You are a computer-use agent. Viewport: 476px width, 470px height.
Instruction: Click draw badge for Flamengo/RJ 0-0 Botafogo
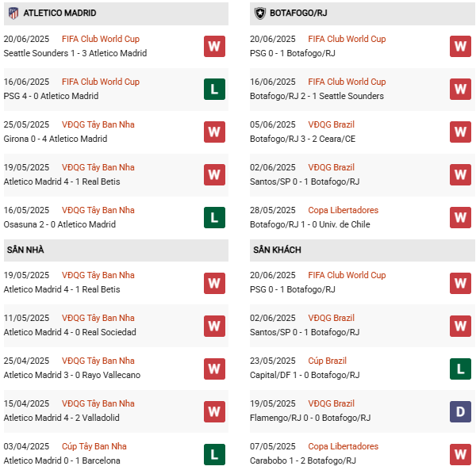click(461, 411)
